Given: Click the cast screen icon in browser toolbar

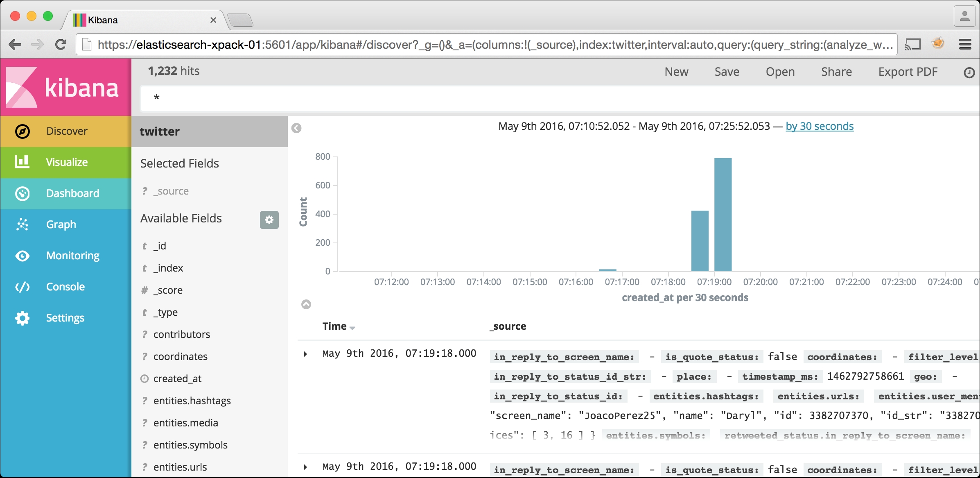Looking at the screenshot, I should [912, 44].
